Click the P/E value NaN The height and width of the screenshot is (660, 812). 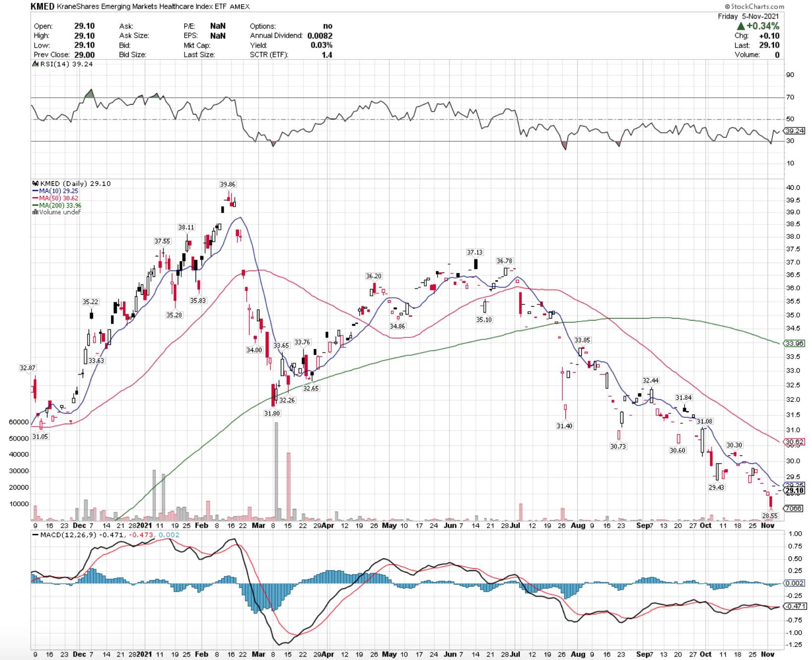218,26
